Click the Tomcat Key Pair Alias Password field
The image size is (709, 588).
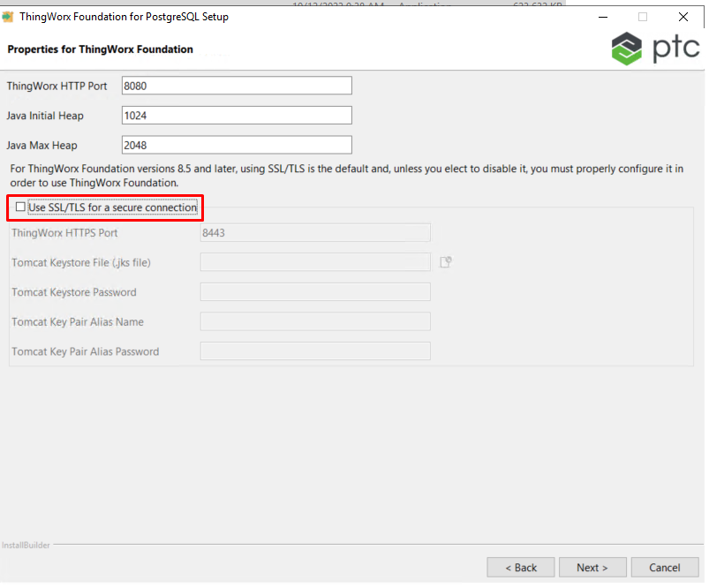click(x=314, y=351)
